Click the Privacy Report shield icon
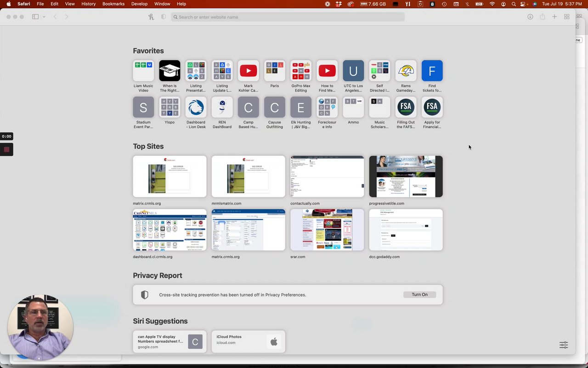 tap(145, 295)
